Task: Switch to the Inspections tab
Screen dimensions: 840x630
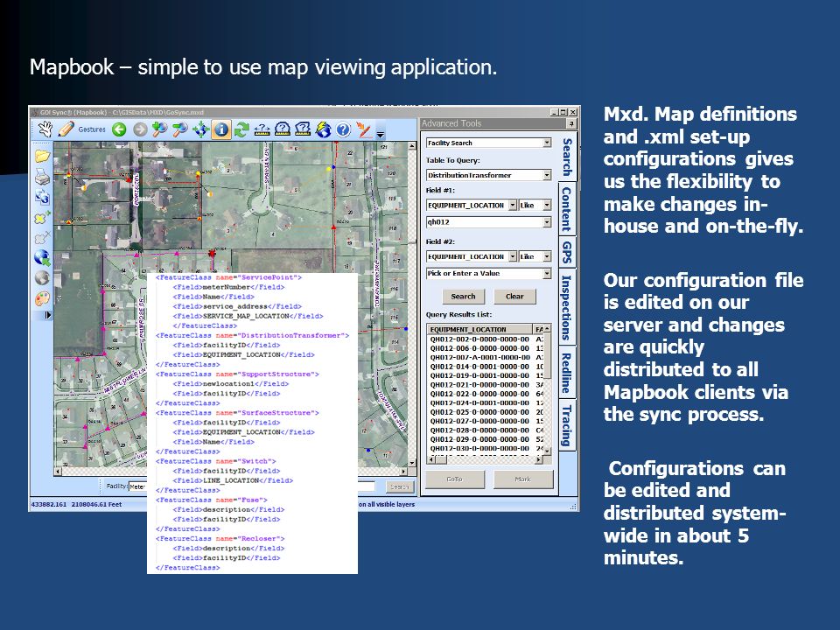Action: point(567,307)
